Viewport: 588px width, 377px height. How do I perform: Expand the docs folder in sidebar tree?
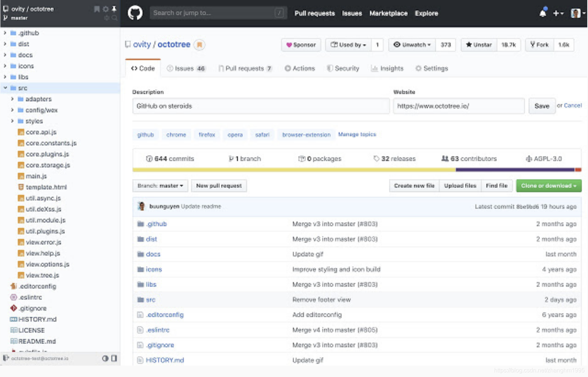click(x=5, y=55)
